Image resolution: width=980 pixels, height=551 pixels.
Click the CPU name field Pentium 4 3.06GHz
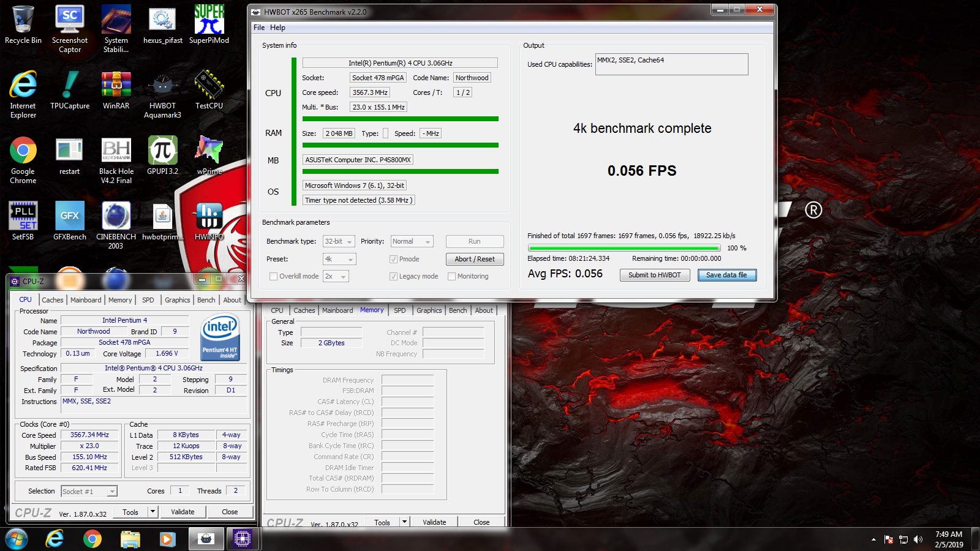pyautogui.click(x=400, y=63)
